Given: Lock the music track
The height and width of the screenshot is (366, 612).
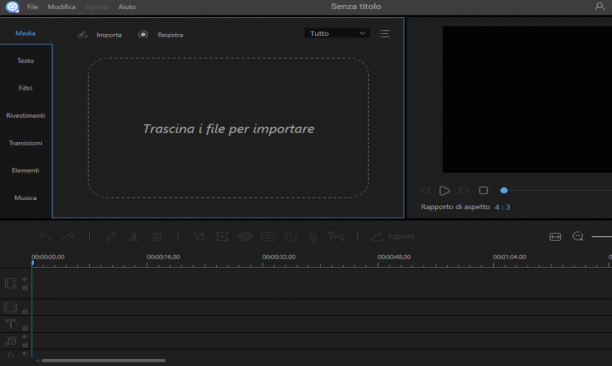Looking at the screenshot, I should [x=25, y=345].
